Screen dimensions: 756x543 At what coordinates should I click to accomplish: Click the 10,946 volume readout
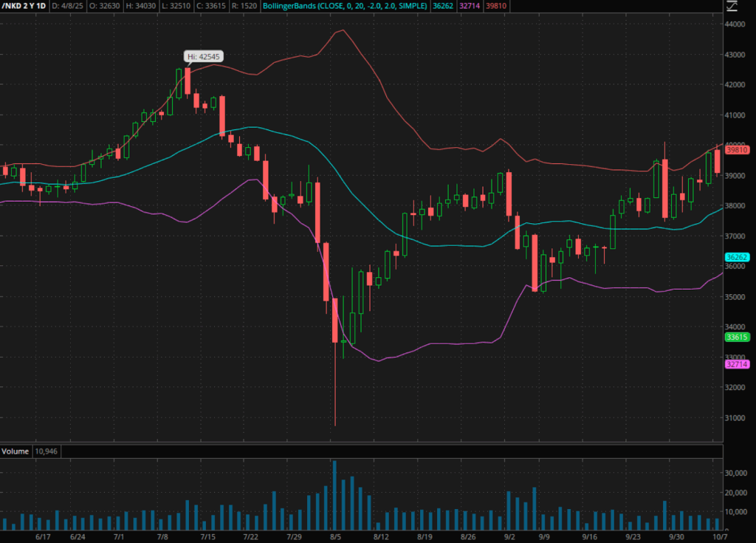(x=47, y=451)
